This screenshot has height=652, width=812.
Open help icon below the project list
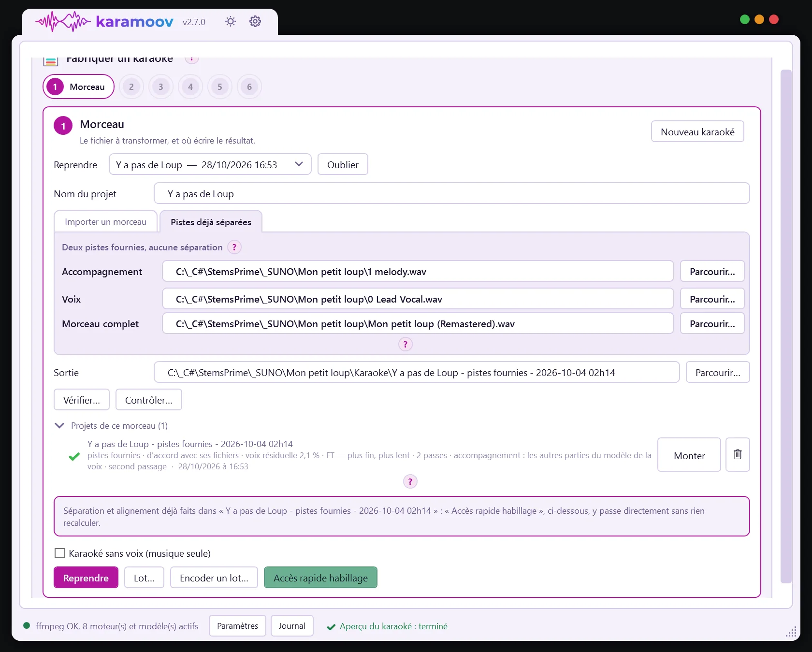pyautogui.click(x=410, y=481)
